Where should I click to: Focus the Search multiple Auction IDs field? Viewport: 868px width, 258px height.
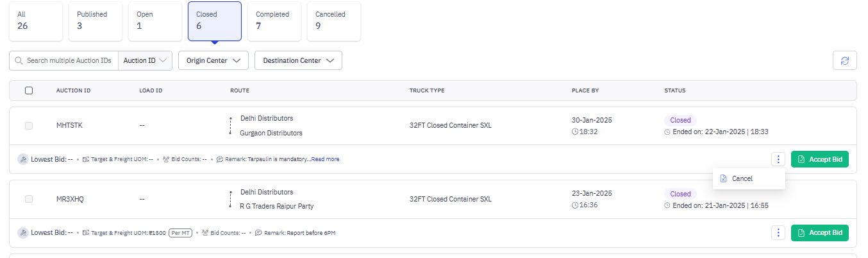tap(69, 60)
